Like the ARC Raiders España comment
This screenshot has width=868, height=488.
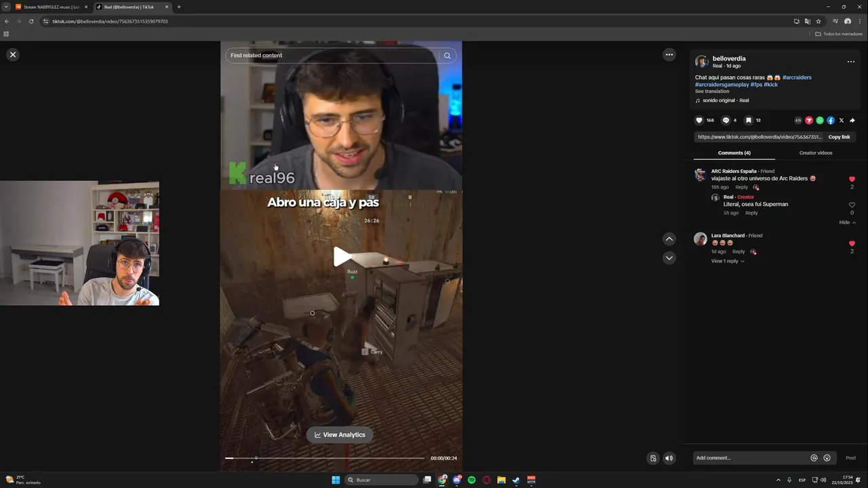point(852,179)
